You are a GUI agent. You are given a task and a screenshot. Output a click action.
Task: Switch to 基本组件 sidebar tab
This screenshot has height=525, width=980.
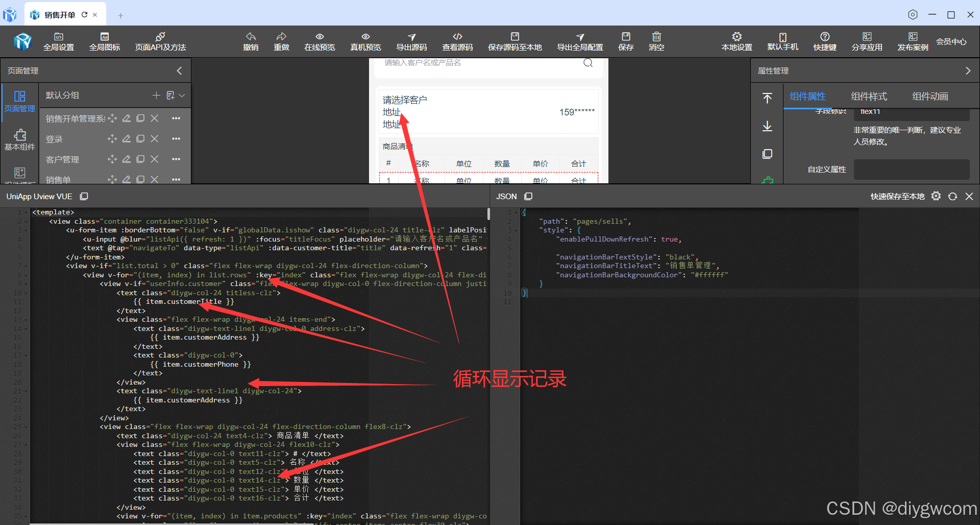[20, 140]
